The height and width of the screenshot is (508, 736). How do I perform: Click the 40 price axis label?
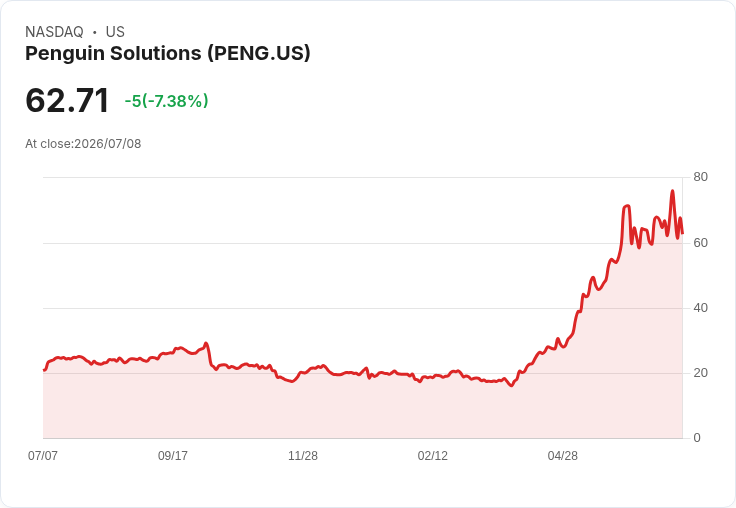tap(700, 308)
